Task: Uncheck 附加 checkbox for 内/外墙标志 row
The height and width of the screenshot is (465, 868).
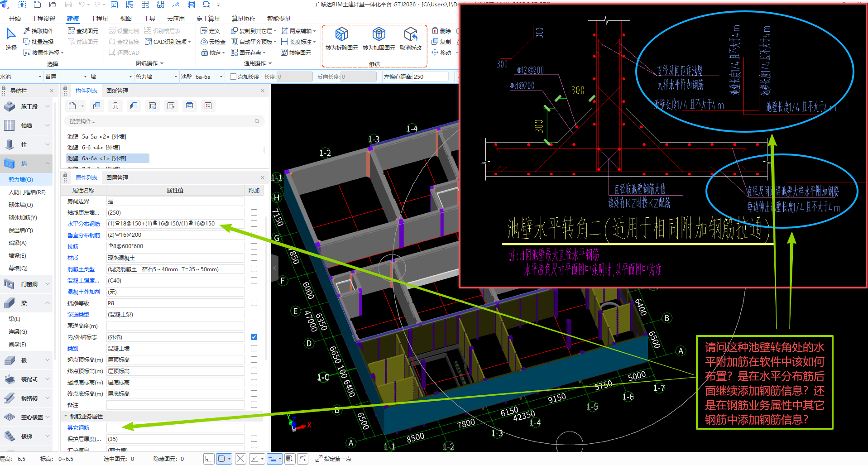Action: (x=254, y=337)
